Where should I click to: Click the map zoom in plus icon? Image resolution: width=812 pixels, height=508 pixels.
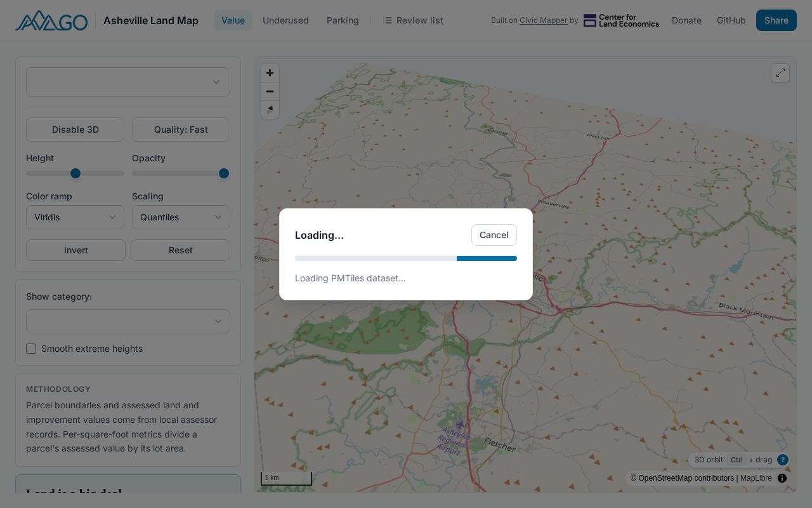pos(270,72)
